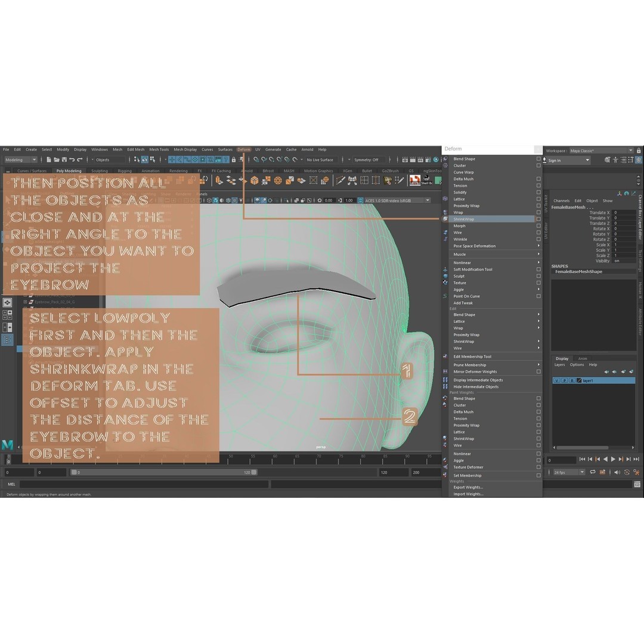
Task: Expand the Eyebrow_Pack_02_04_G outliner node
Action: [26, 302]
